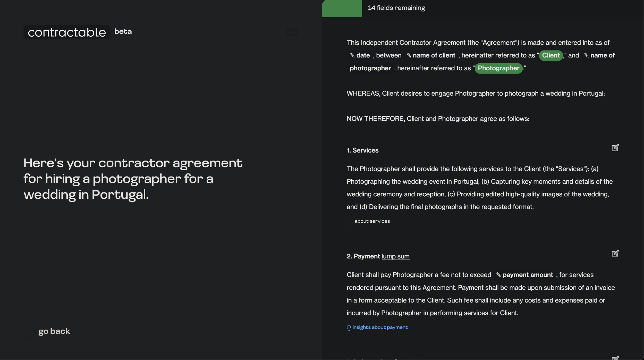Click the go back arrow icon

29,332
